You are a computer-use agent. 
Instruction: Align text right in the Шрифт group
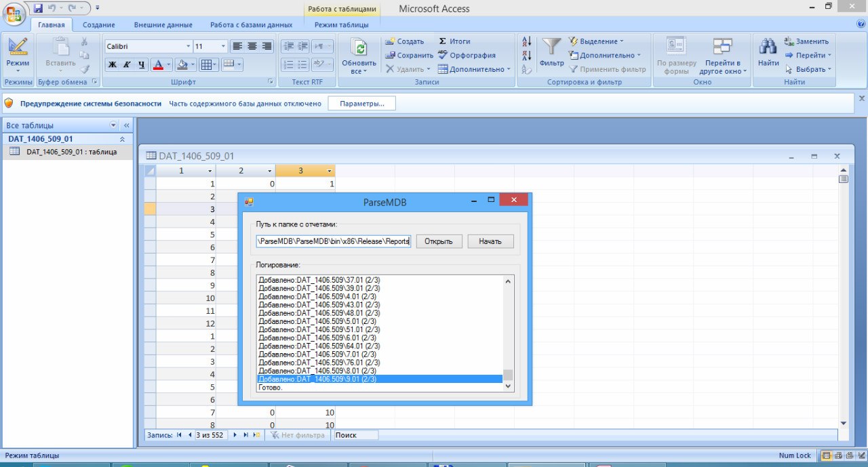267,46
